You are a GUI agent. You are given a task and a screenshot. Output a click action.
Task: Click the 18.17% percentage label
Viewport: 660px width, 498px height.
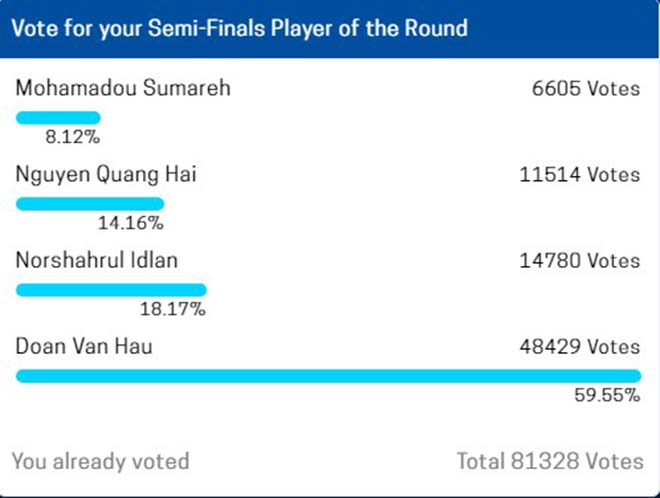[x=172, y=309]
